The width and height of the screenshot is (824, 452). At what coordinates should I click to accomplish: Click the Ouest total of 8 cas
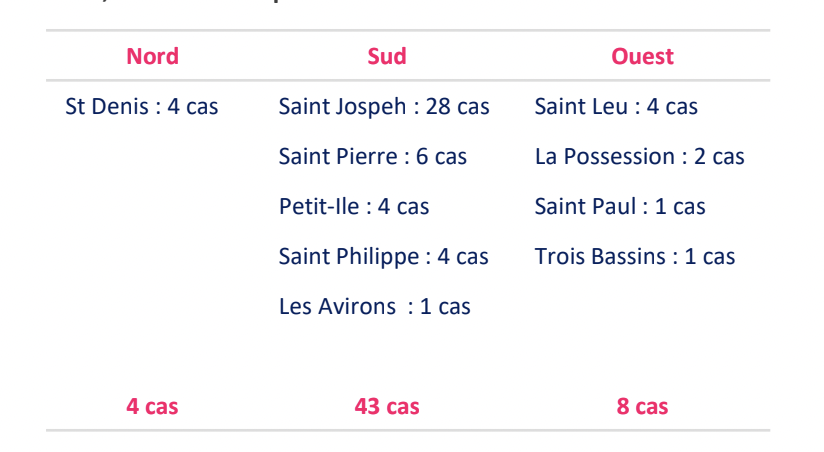click(643, 406)
